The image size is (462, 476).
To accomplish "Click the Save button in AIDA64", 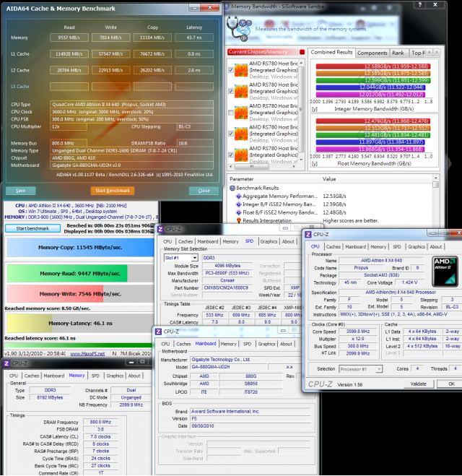I will (21, 191).
